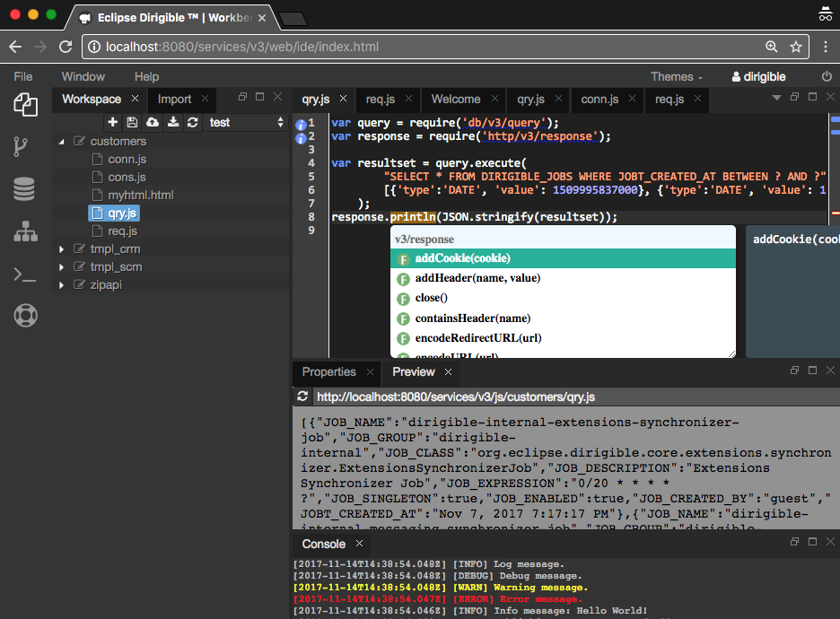Open the lifebuoy support icon in sidebar
Screen dimensions: 840x619
point(25,316)
